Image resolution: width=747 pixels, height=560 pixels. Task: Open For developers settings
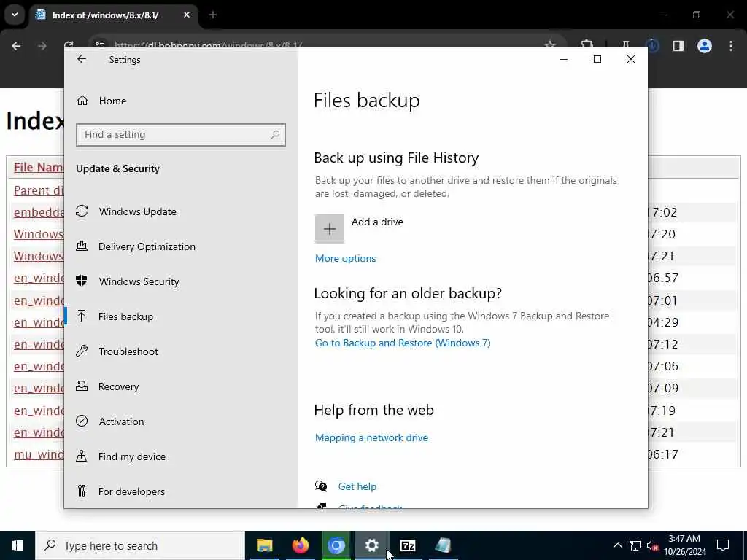point(131,491)
